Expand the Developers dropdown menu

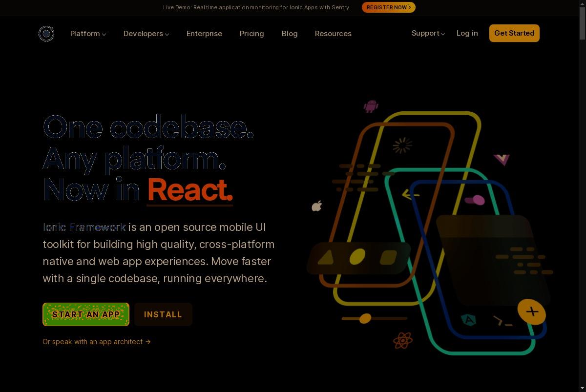pyautogui.click(x=146, y=34)
